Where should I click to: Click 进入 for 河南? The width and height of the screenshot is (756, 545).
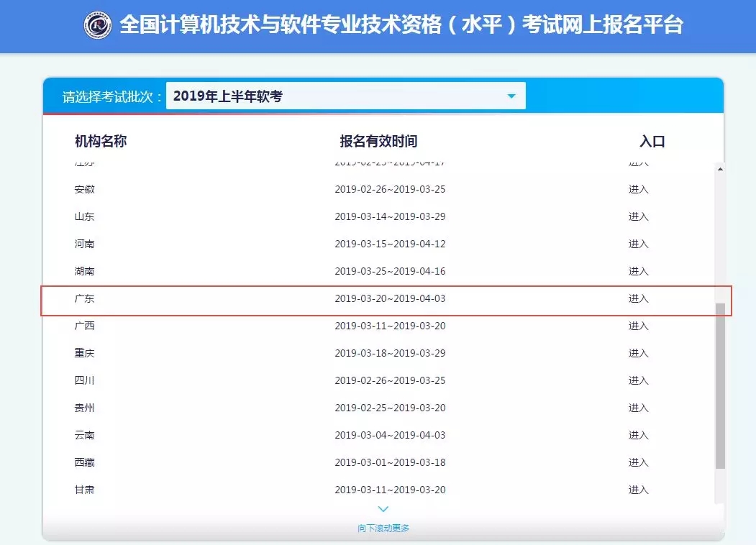pos(638,244)
